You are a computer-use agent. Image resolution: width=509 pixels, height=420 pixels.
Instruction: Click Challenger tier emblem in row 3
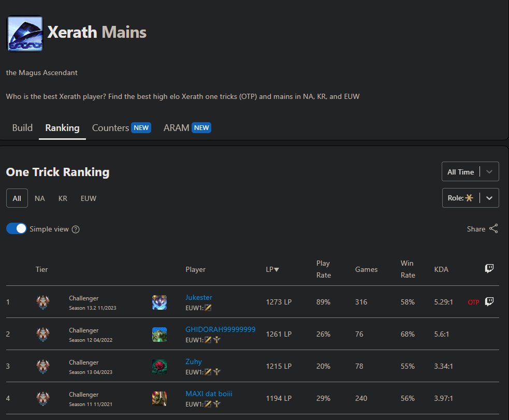[x=43, y=367]
